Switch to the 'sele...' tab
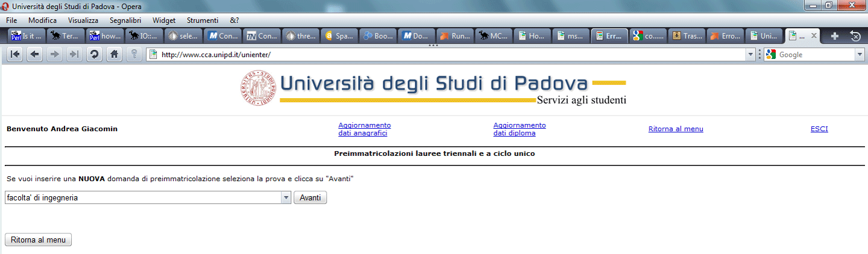Viewport: 868px width, 254px height. (x=184, y=36)
